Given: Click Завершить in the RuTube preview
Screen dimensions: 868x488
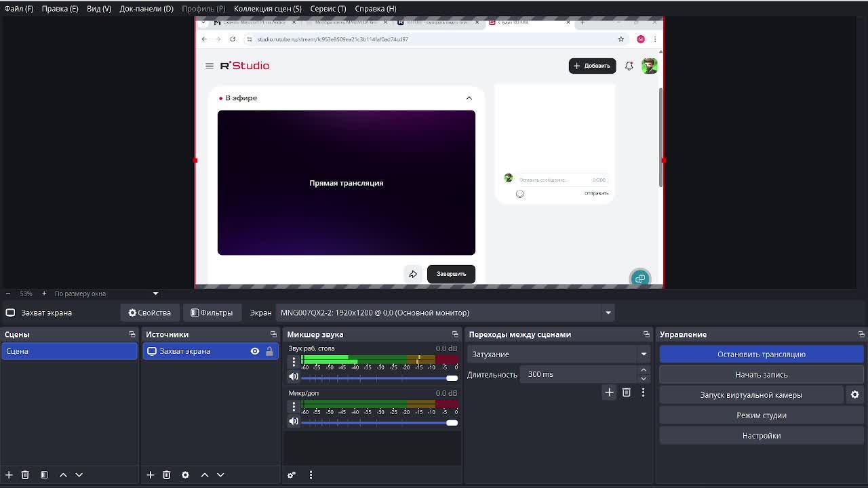Looking at the screenshot, I should tap(451, 274).
